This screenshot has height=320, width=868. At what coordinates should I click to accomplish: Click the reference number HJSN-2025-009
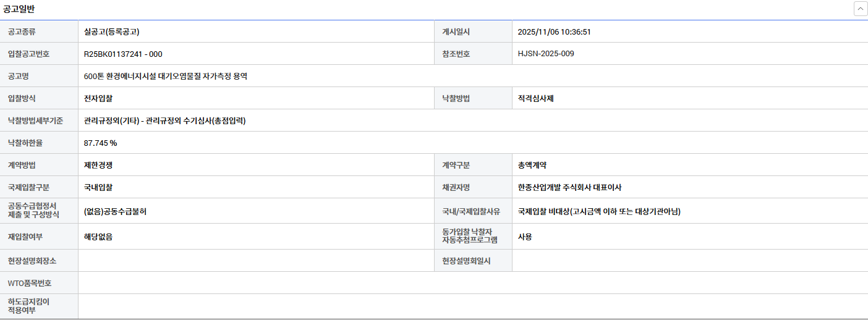546,54
